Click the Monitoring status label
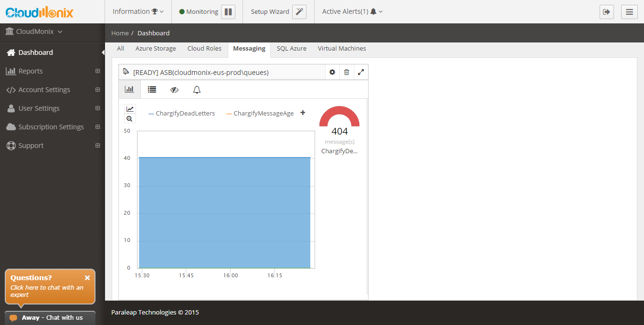This screenshot has width=644, height=325. click(x=202, y=11)
